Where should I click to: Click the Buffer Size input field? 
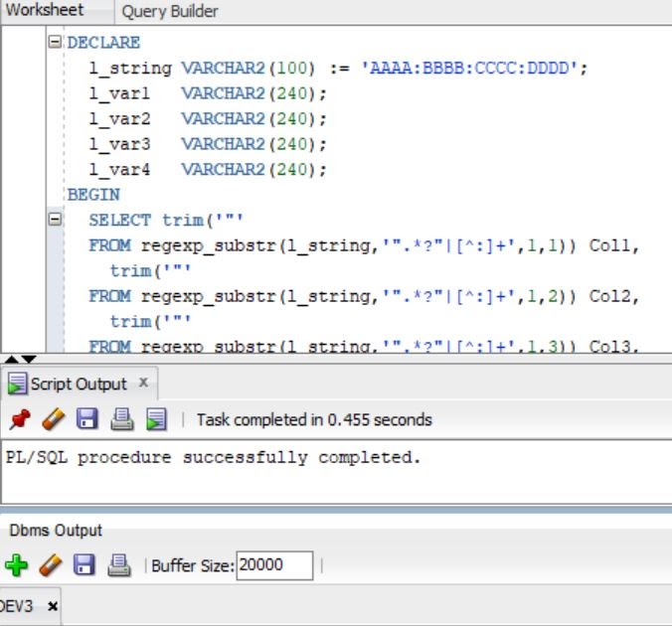coord(274,565)
